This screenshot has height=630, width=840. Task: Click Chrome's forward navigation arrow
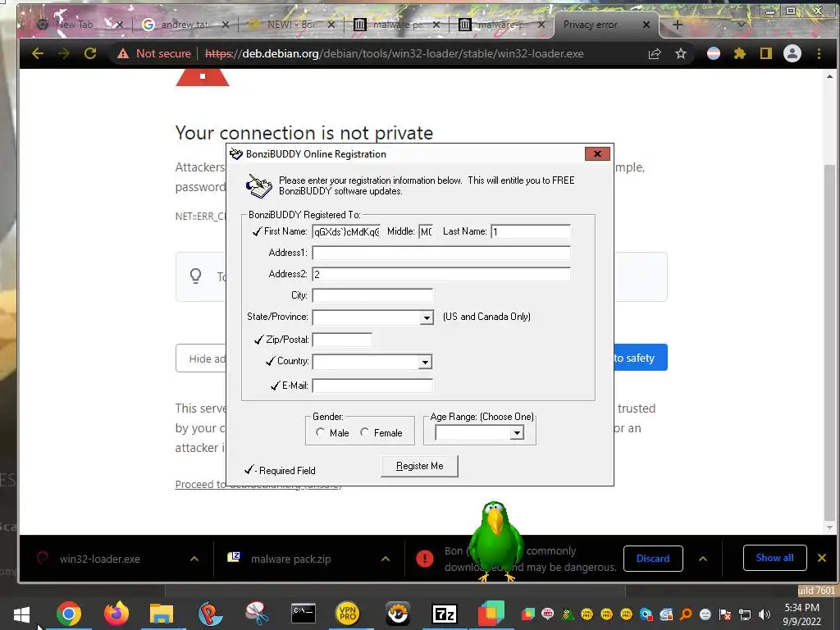coord(64,53)
